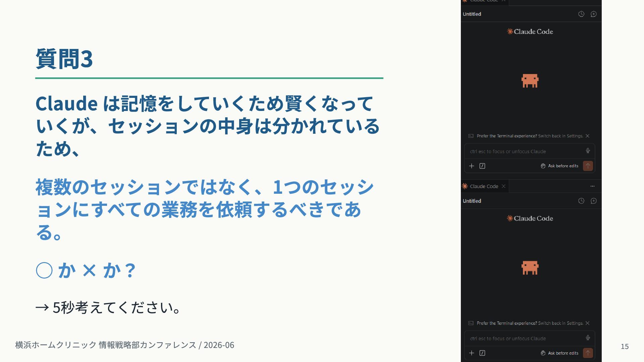Open slash commands in the lower Claude Code panel
Screen dimensions: 644x362
pos(482,353)
